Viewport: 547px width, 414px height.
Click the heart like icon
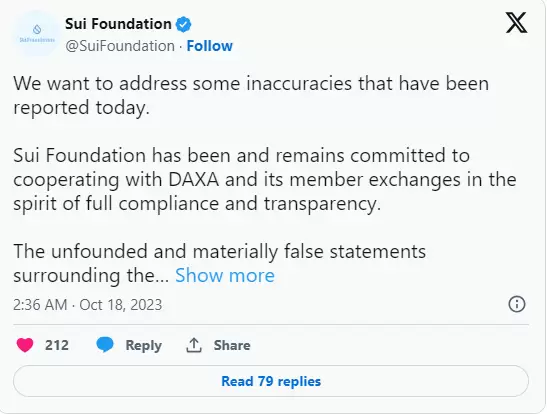click(x=25, y=345)
